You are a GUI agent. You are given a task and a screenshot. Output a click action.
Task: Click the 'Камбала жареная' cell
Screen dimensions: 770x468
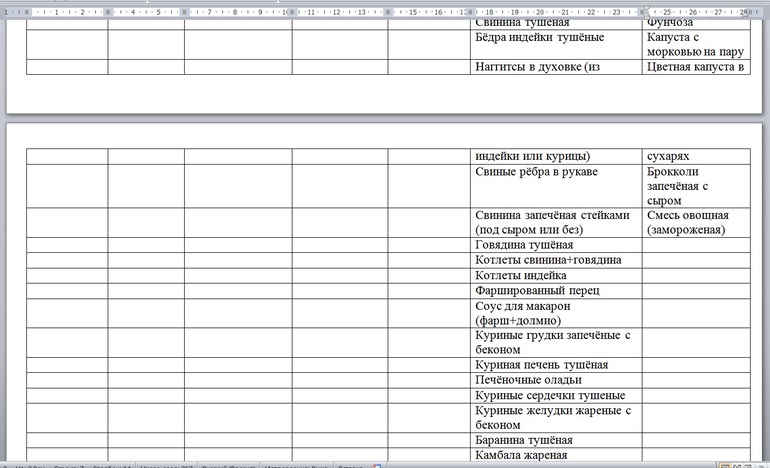coord(521,455)
